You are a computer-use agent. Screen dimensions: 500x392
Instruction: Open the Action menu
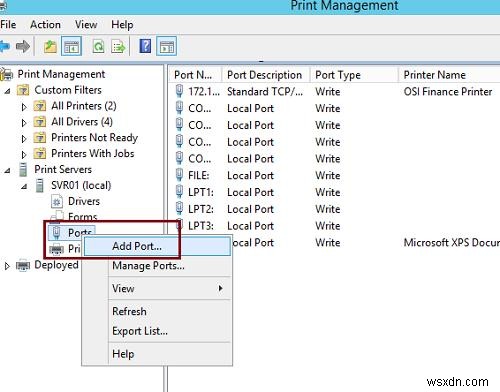pos(45,24)
